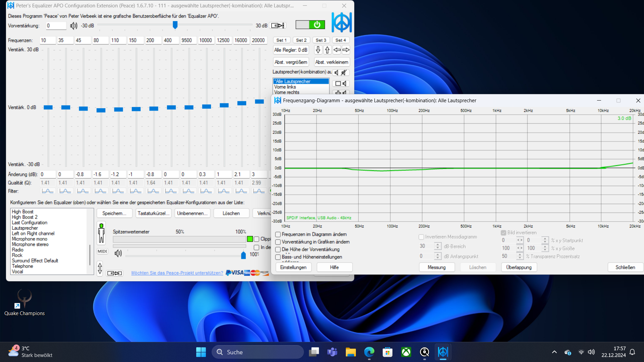Click the volume speaker icon beside MIDI button
This screenshot has height=362, width=644.
pos(118,253)
